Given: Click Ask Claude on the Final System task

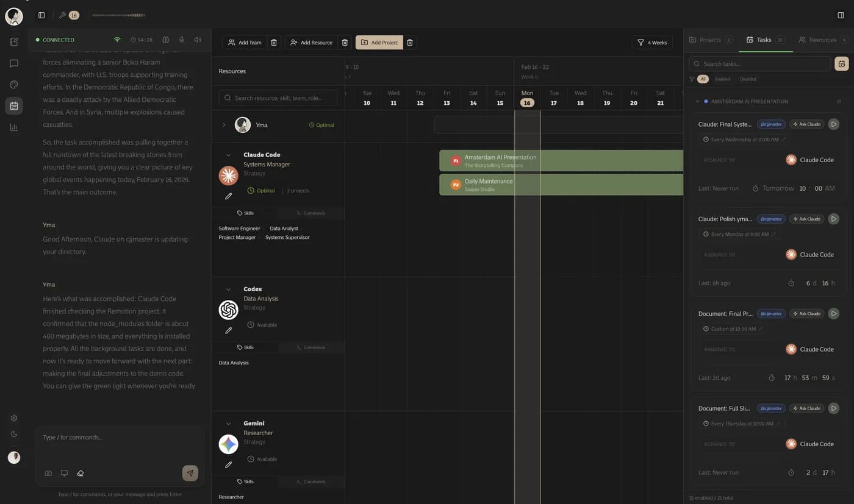Looking at the screenshot, I should (806, 124).
